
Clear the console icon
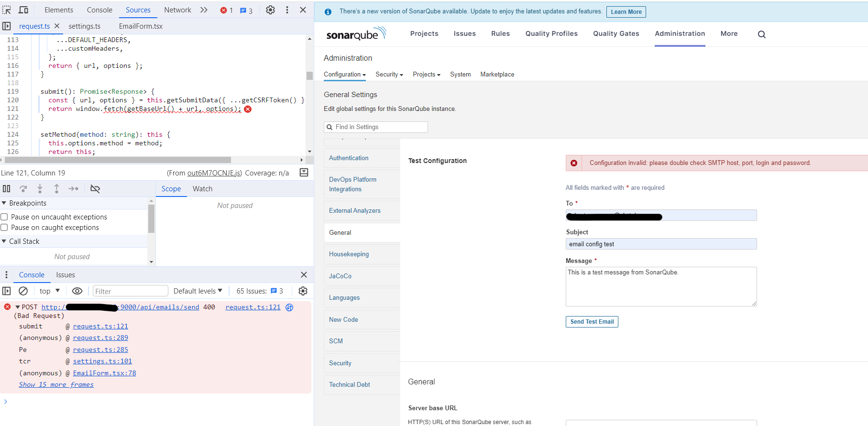[23, 291]
